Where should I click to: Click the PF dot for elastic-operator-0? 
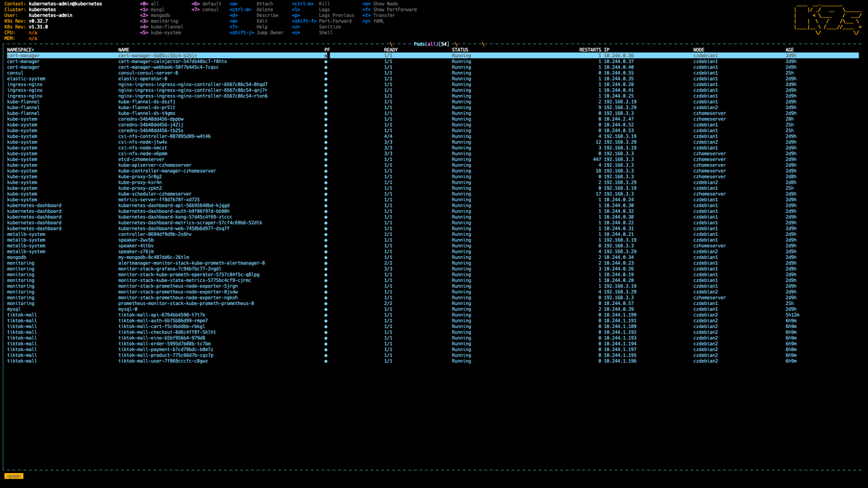point(325,79)
